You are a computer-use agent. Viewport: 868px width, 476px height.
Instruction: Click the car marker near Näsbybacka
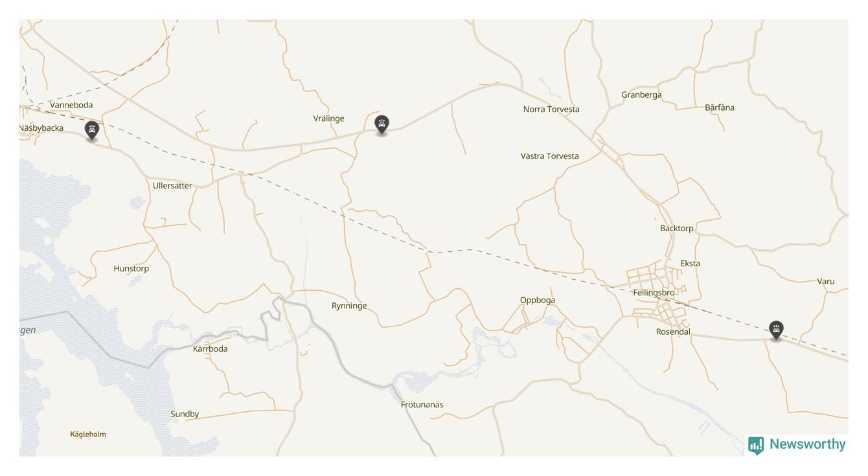(x=92, y=130)
